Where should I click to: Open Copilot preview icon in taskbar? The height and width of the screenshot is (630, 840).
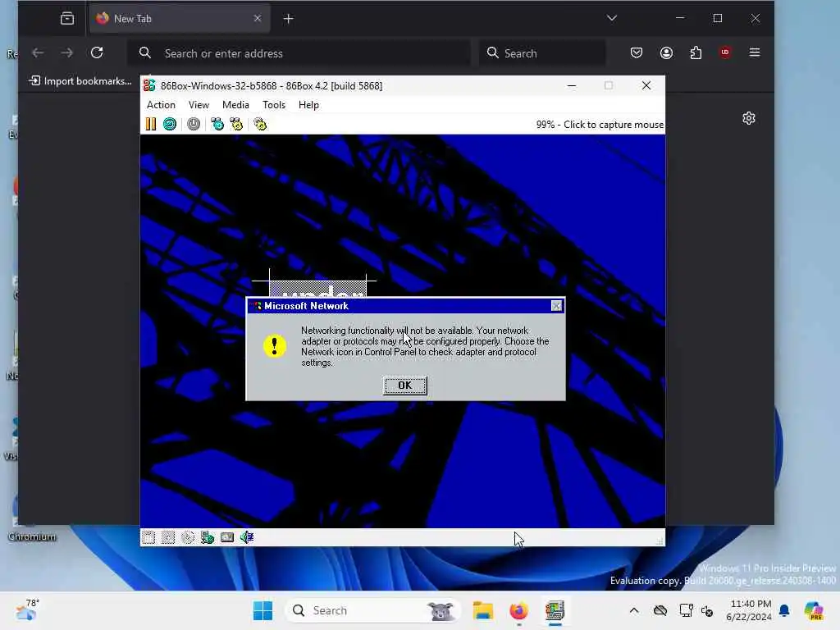click(815, 610)
